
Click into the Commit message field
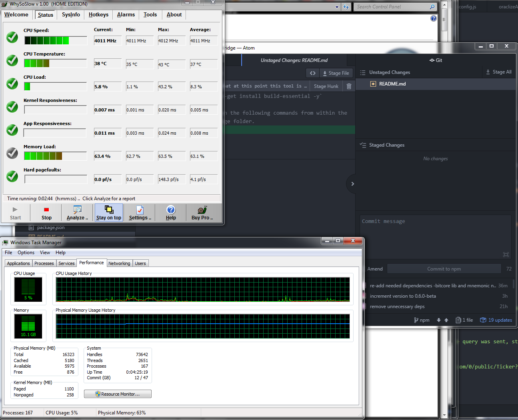(436, 238)
